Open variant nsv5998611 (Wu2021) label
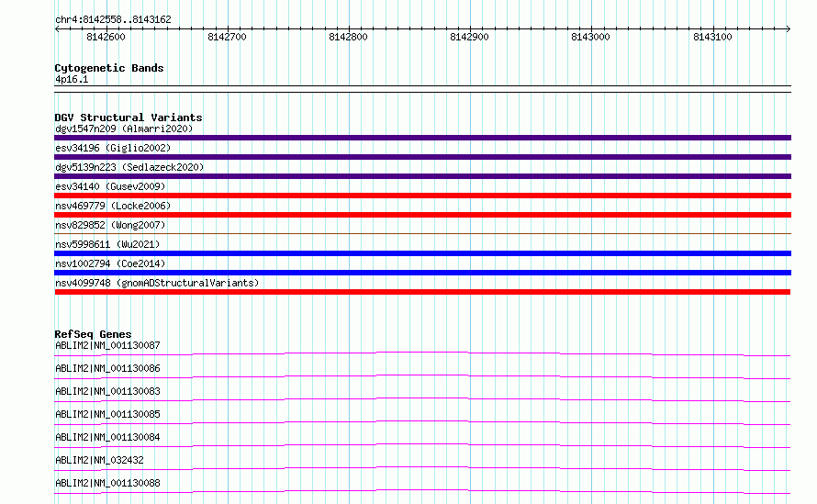The image size is (817, 504). [x=107, y=244]
